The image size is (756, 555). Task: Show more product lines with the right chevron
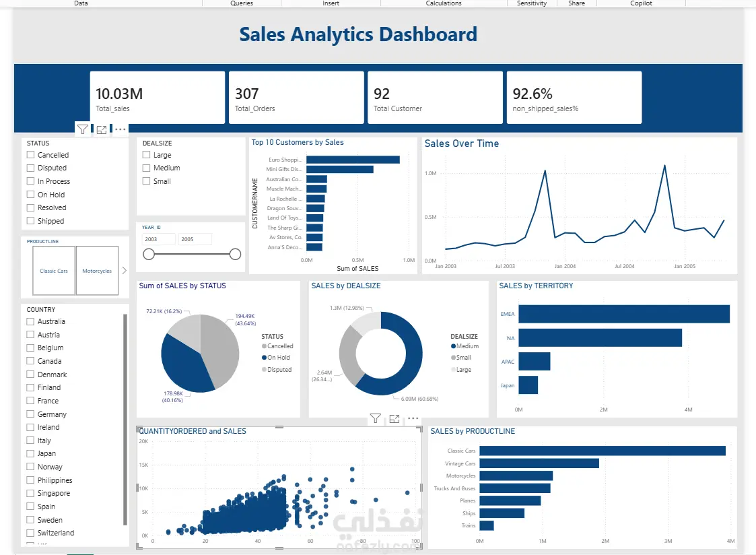[x=124, y=271]
